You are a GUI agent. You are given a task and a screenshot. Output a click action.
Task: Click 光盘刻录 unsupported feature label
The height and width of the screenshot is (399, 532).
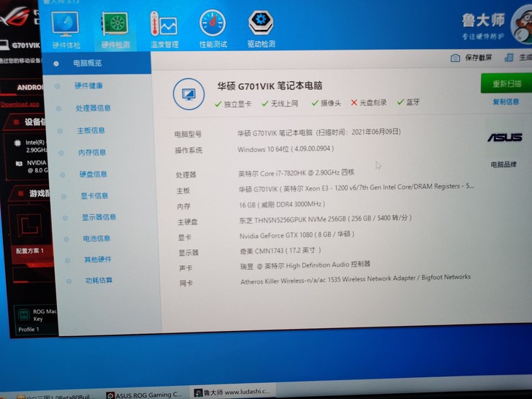pyautogui.click(x=373, y=102)
